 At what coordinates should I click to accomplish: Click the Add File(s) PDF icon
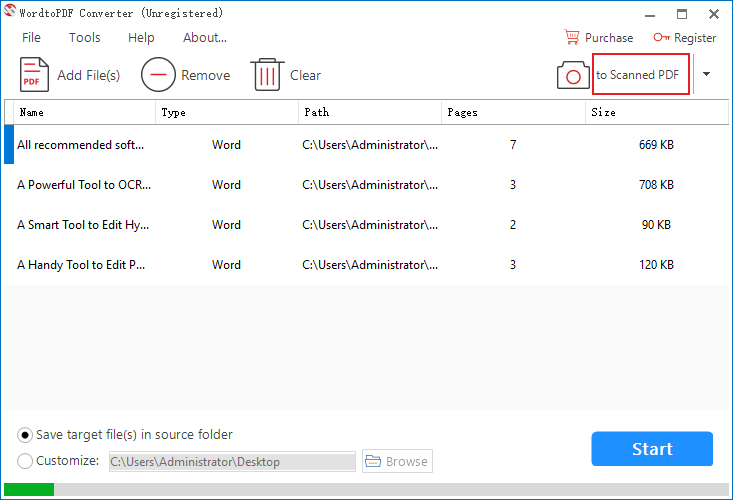[x=34, y=75]
